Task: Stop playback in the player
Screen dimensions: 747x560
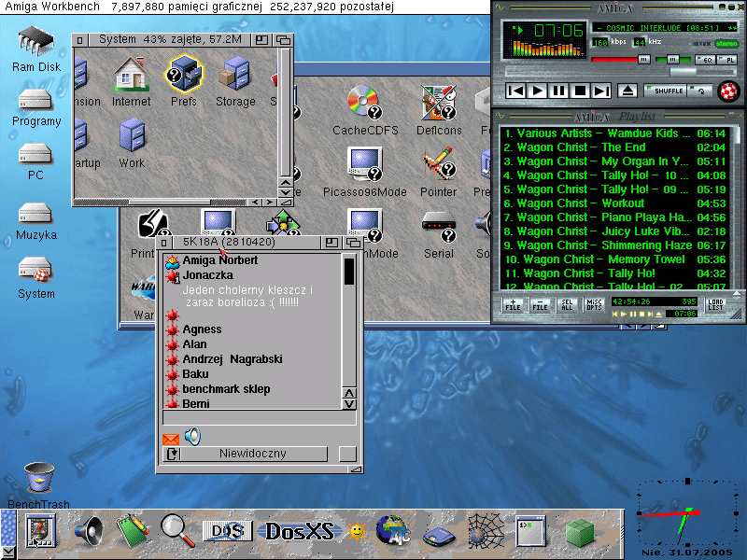Action: click(580, 91)
